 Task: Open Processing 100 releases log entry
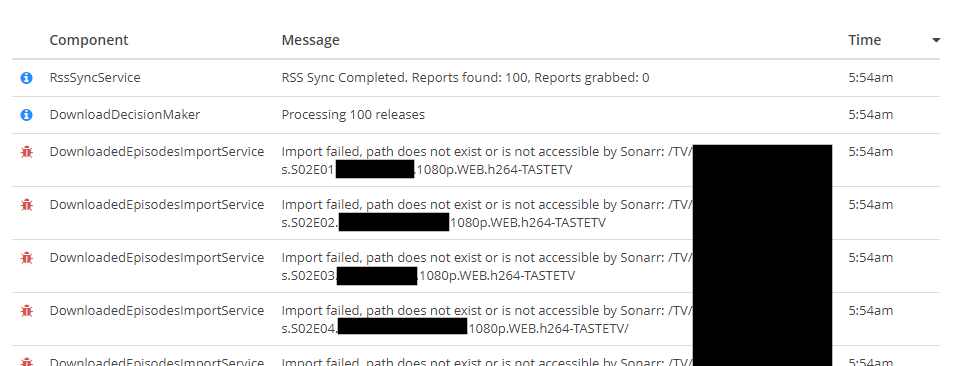pyautogui.click(x=353, y=115)
